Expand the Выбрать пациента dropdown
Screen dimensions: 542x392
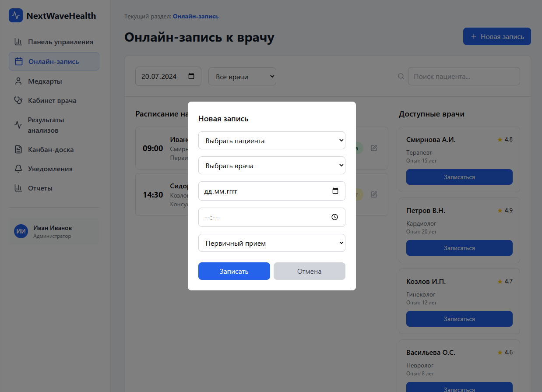tap(271, 141)
